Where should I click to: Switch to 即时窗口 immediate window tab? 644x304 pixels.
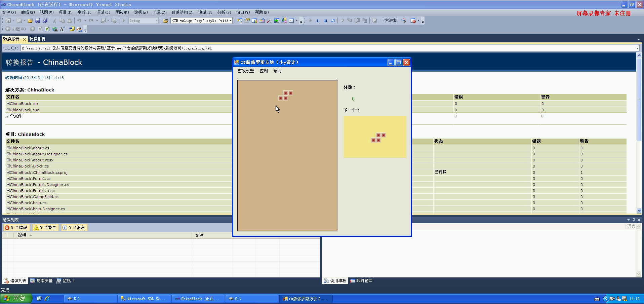pos(361,281)
